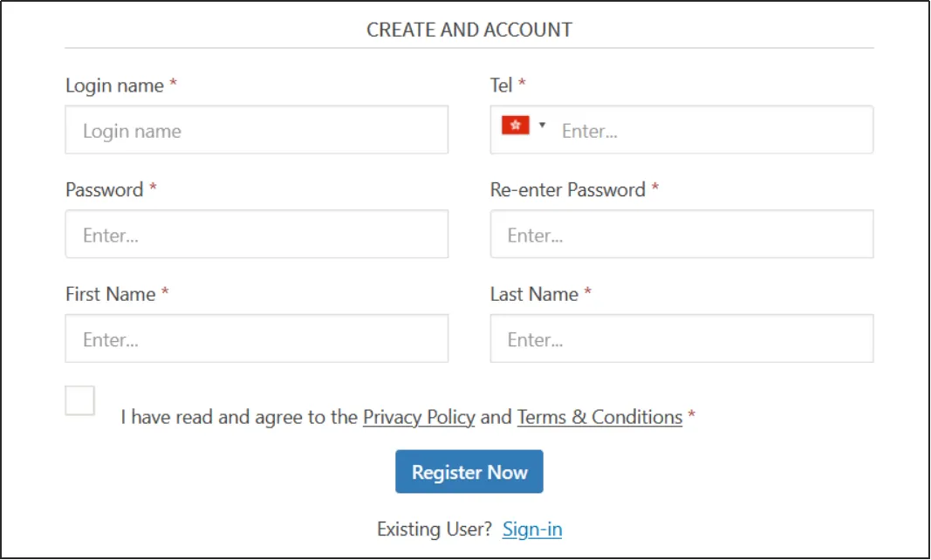The width and height of the screenshot is (931, 560).
Task: Click the "Password" field label
Action: [104, 190]
